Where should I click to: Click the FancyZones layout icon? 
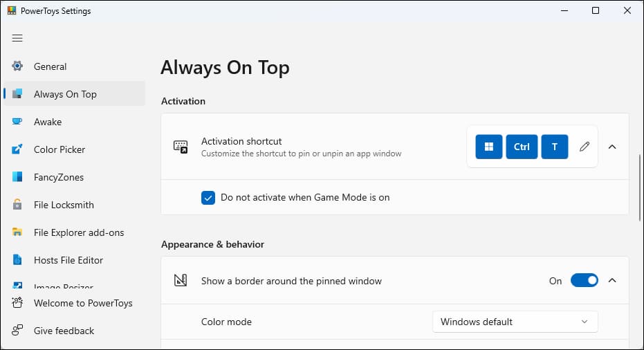17,176
